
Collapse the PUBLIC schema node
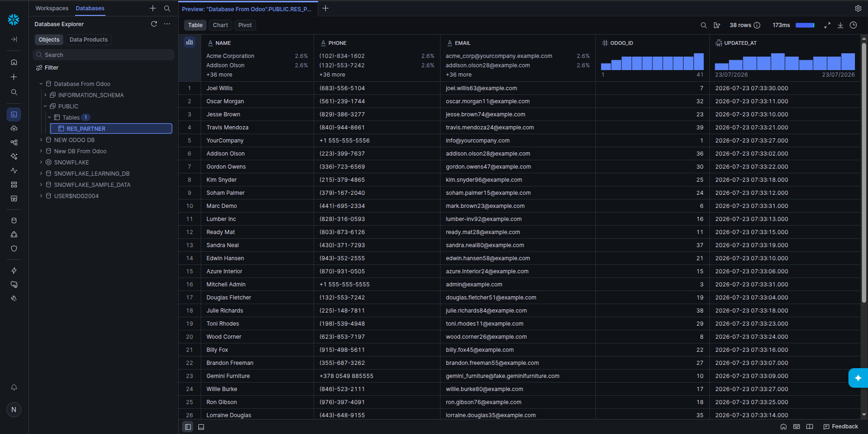[x=45, y=106]
